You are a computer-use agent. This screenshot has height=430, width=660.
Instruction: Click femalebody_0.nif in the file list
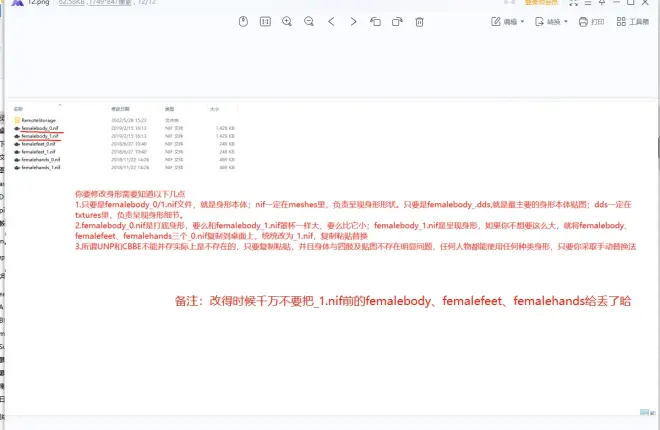click(40, 128)
